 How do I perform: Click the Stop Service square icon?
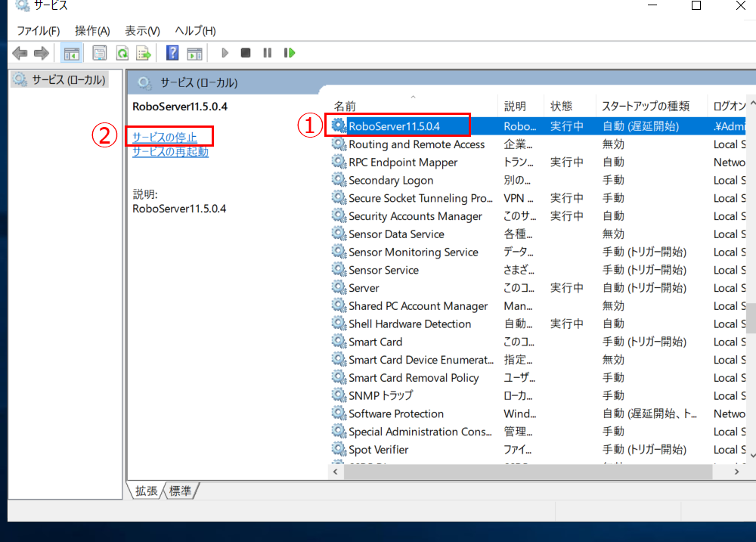[x=246, y=53]
